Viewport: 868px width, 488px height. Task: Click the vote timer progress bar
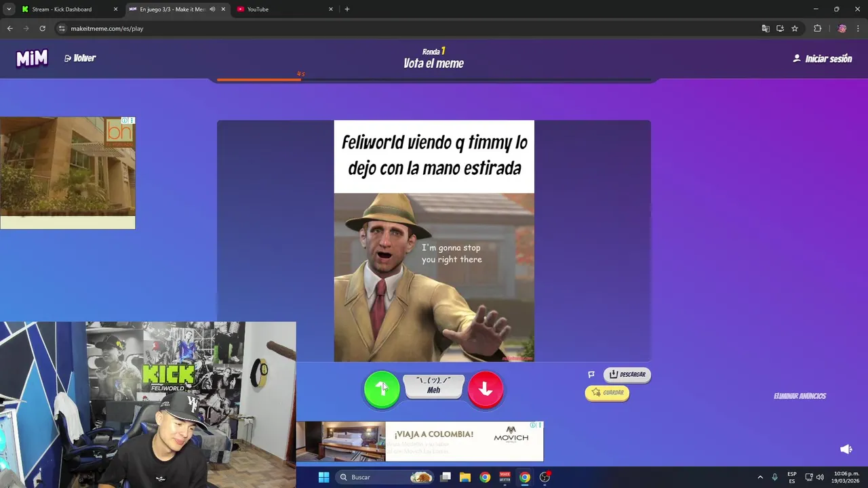[434, 79]
